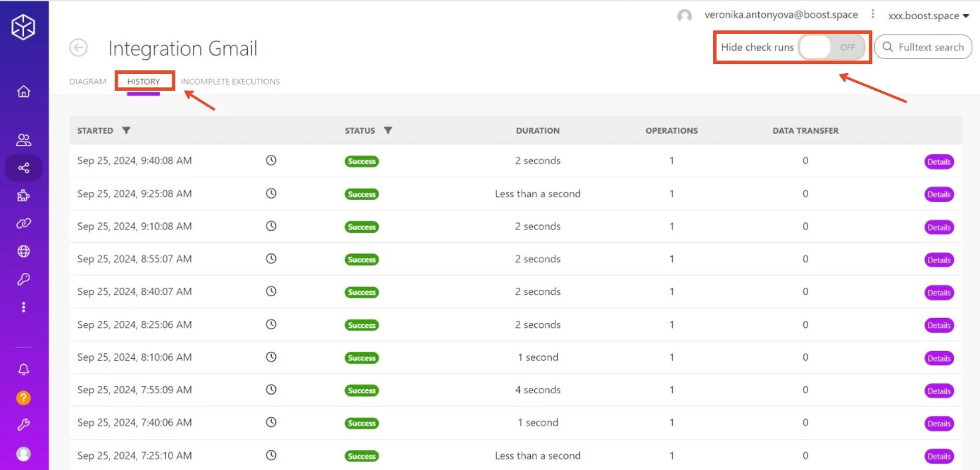980x470 pixels.
Task: Open the users/team sidebar icon
Action: pos(24,140)
